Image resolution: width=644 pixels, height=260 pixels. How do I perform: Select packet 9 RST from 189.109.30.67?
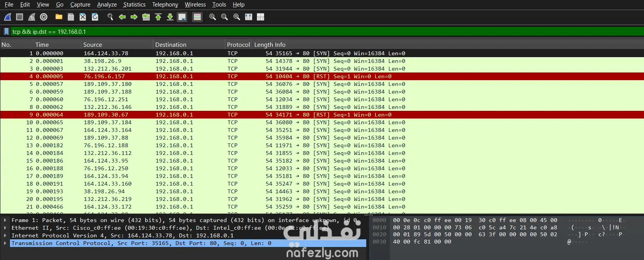(322, 115)
